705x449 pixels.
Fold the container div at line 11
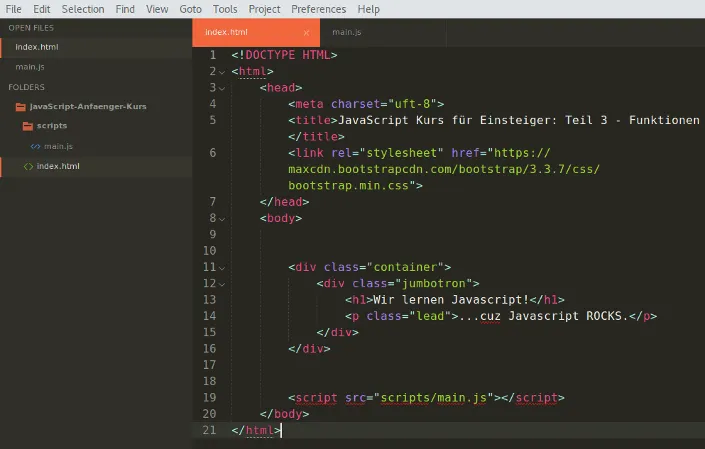(222, 268)
